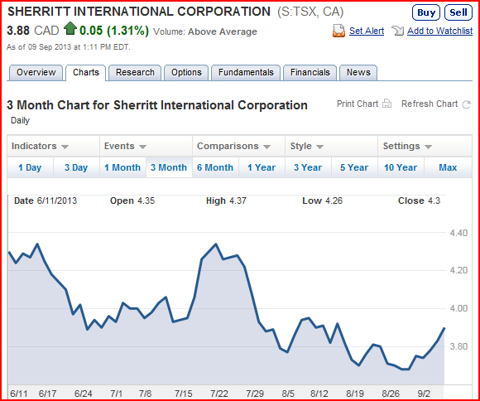Image resolution: width=480 pixels, height=401 pixels.
Task: Open the Comparisons dropdown
Action: [x=239, y=146]
